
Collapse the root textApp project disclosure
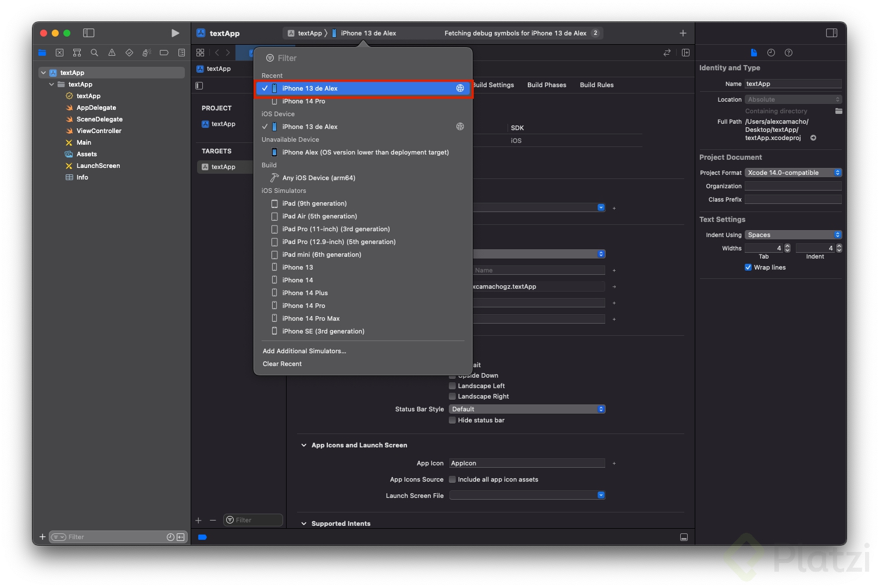point(43,73)
